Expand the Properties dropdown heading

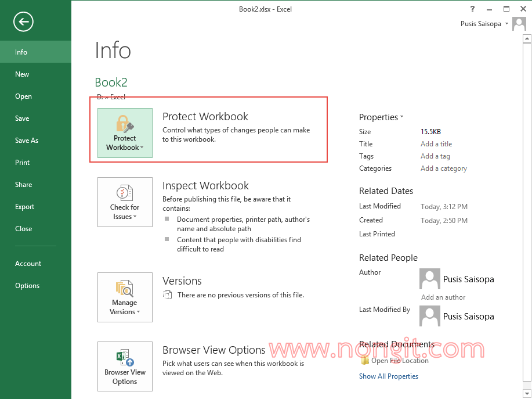point(381,117)
